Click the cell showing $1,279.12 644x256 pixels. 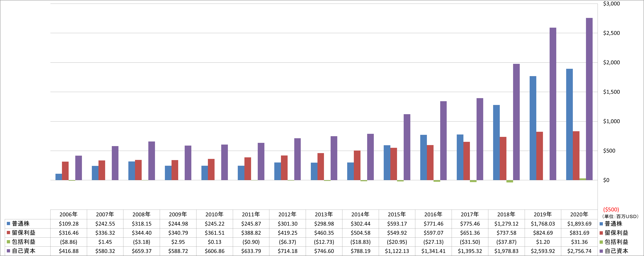point(506,224)
